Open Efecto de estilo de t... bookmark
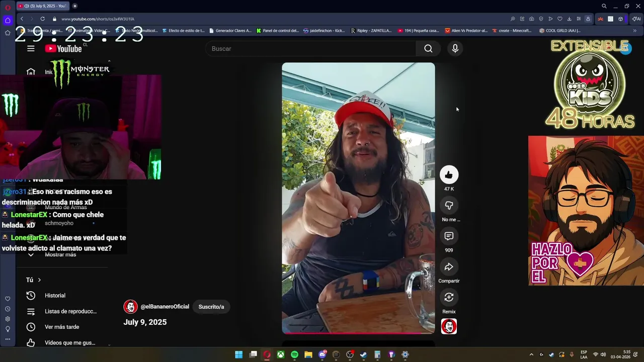This screenshot has width=644, height=362. coord(183,31)
